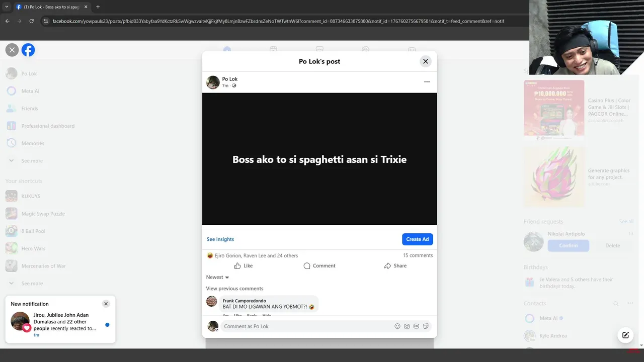Open 8 Ball Pool shortcut
This screenshot has height=362, width=644.
(33, 231)
